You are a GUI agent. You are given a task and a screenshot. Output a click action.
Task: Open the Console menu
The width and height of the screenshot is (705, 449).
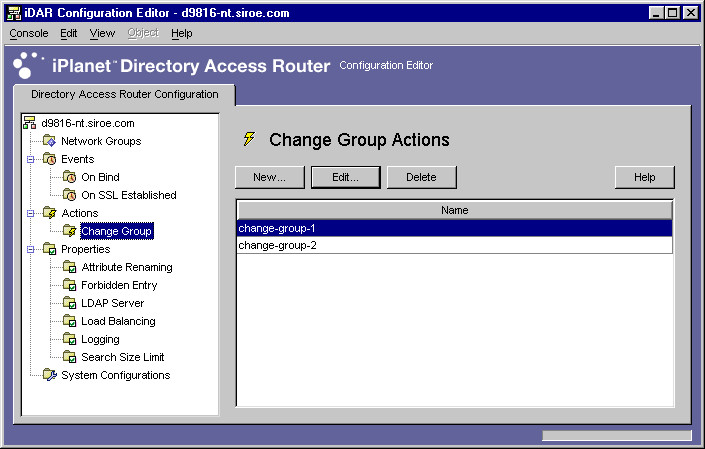click(29, 33)
